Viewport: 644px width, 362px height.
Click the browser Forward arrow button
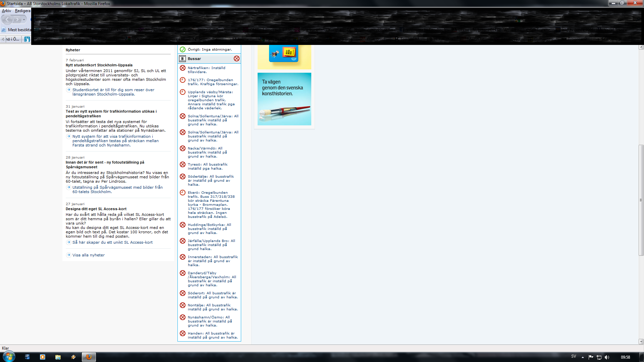17,20
